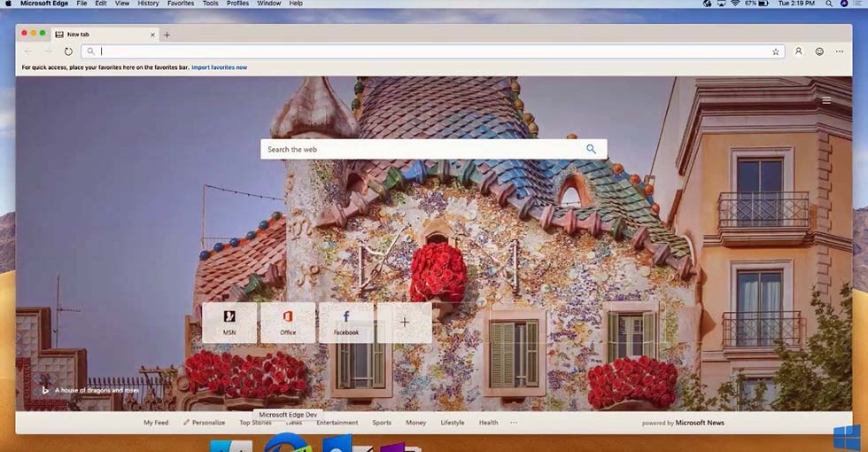This screenshot has width=868, height=452.
Task: Open the History menu
Action: point(149,4)
